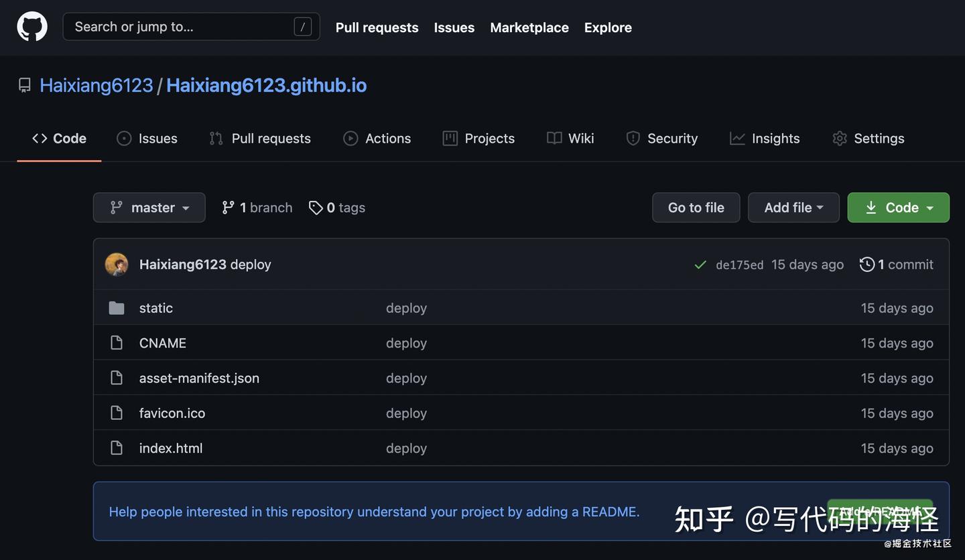Open the green Code download dropdown
This screenshot has height=560, width=965.
[898, 207]
